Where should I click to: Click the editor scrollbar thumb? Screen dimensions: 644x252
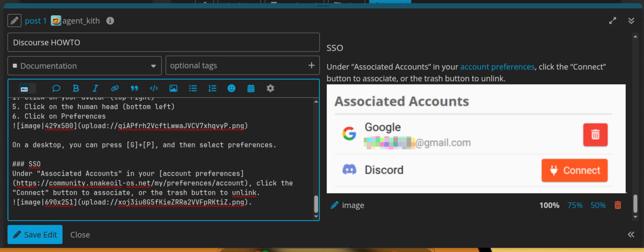pyautogui.click(x=316, y=204)
